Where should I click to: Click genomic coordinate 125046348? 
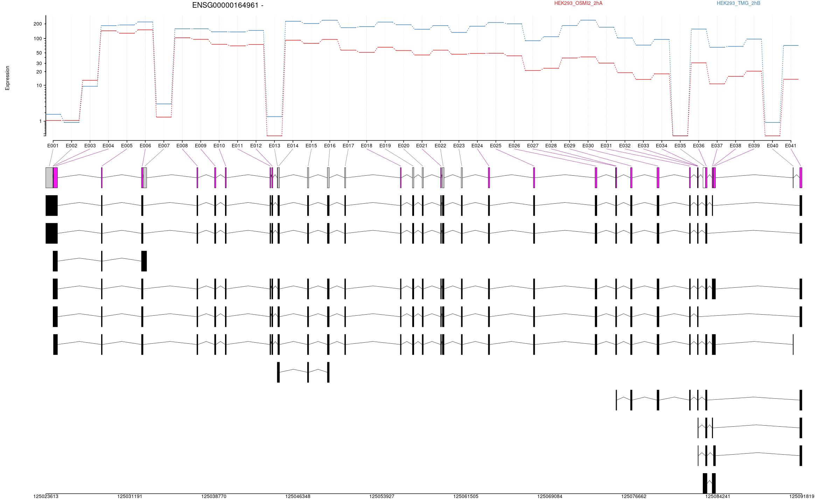pos(298,497)
